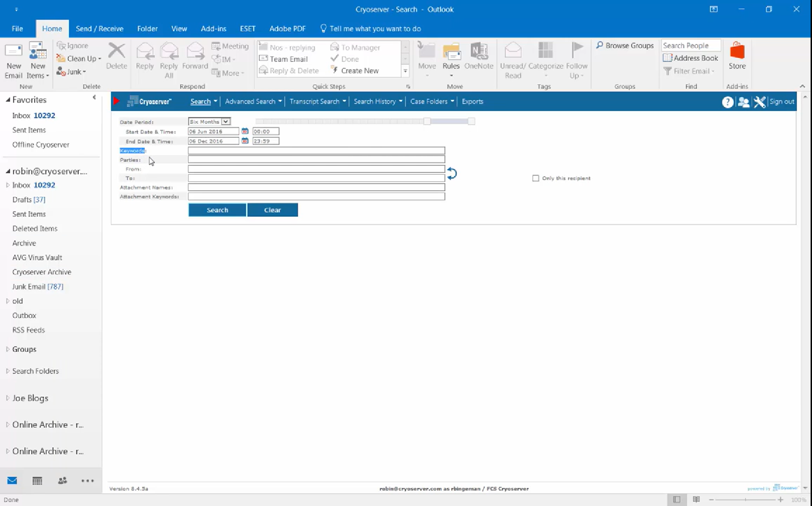The height and width of the screenshot is (506, 812).
Task: Click the blue Search button
Action: point(217,210)
